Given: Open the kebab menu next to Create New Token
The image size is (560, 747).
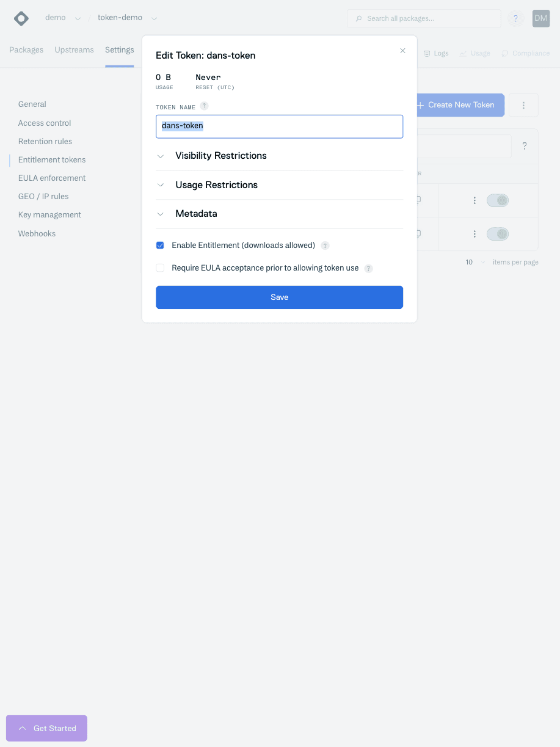Looking at the screenshot, I should (523, 105).
